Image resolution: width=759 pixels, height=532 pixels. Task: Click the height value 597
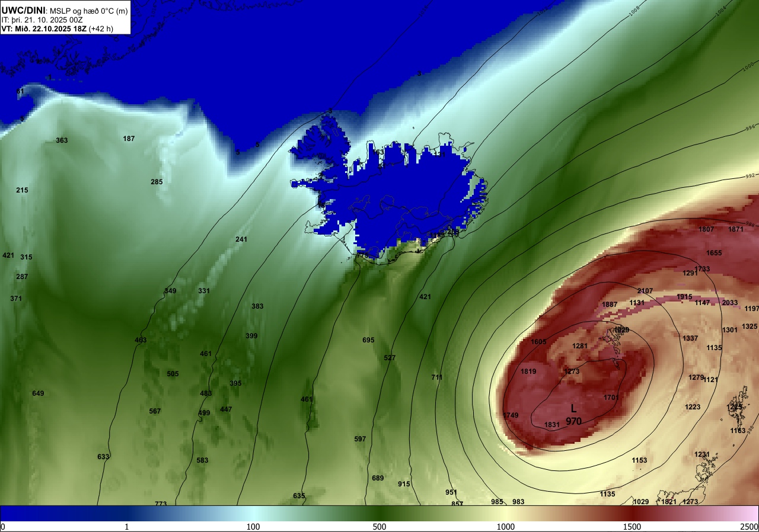point(360,439)
